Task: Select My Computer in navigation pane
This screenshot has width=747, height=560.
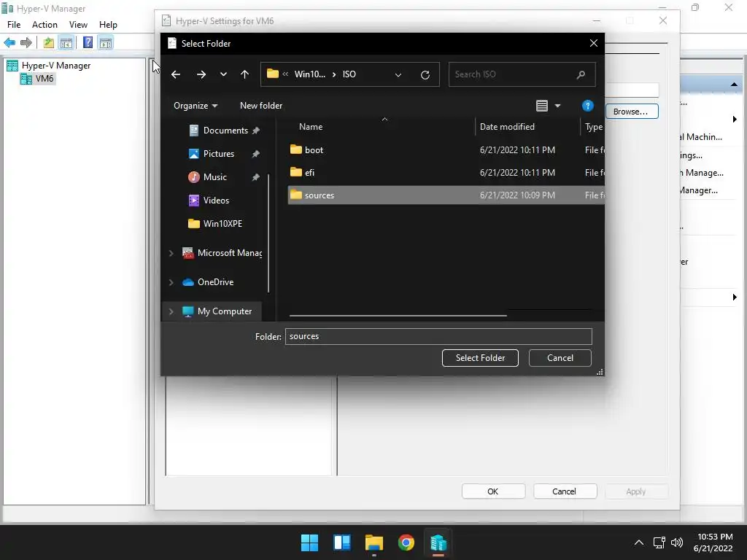Action: click(x=225, y=311)
